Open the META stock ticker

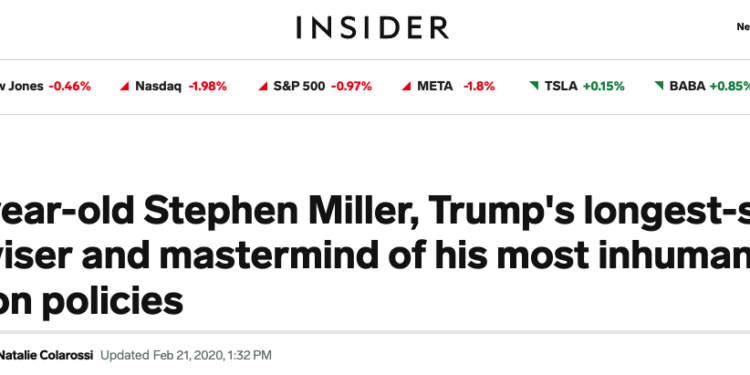point(435,86)
